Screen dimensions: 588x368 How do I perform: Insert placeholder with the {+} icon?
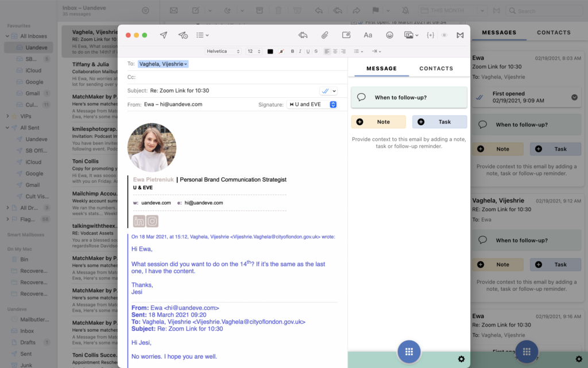pos(431,35)
